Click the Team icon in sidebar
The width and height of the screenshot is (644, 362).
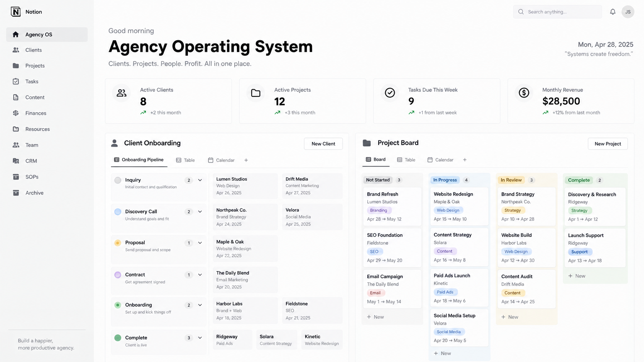click(16, 145)
